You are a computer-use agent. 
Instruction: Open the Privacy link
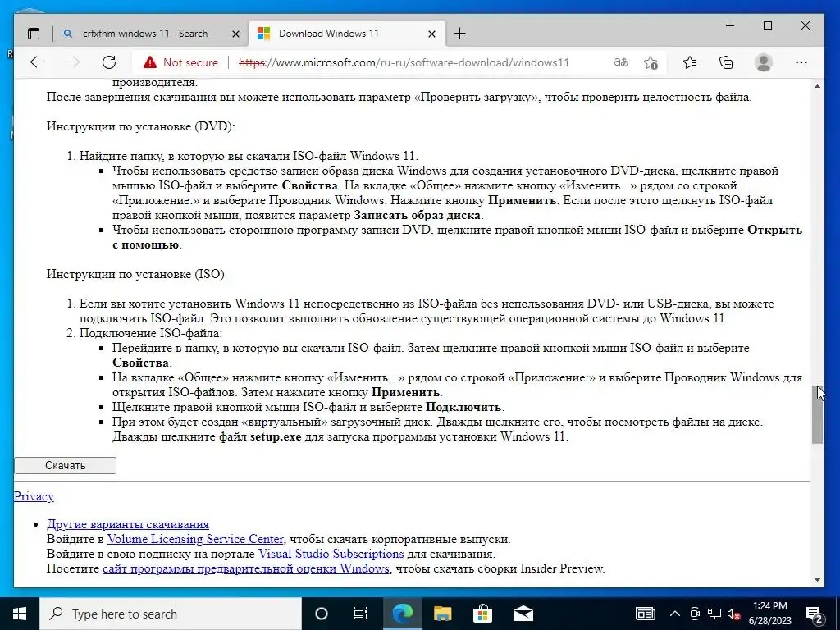34,496
